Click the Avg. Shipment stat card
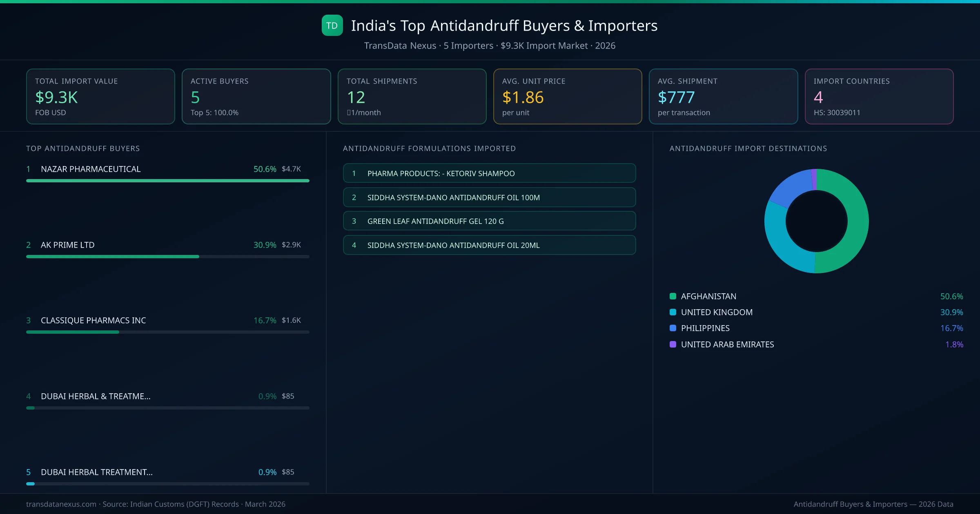 click(724, 96)
